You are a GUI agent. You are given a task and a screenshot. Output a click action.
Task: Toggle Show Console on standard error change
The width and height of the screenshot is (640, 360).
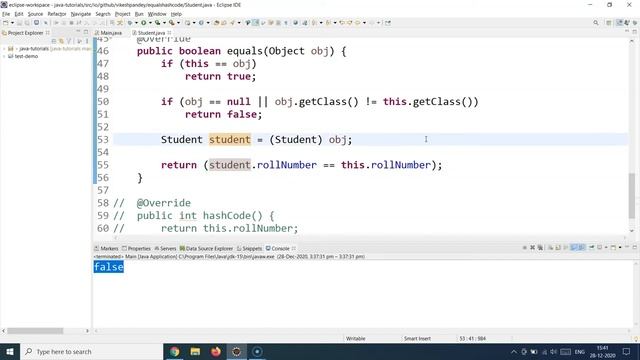582,247
